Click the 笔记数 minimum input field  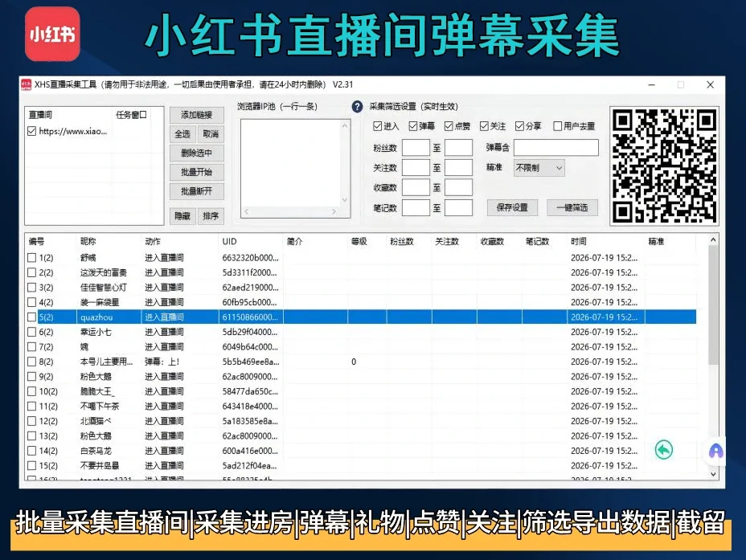[x=416, y=208]
